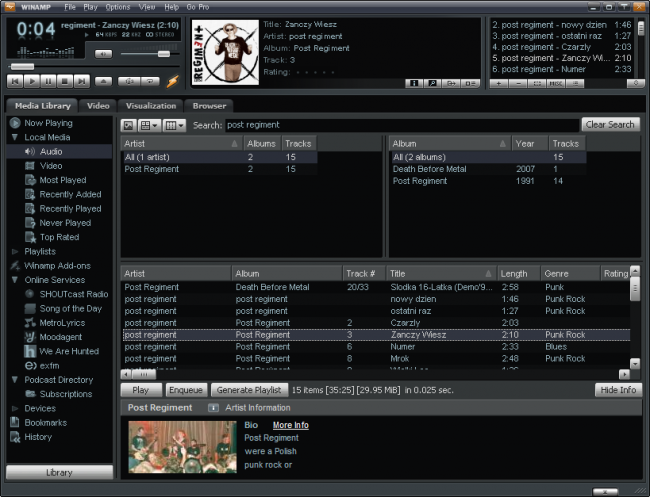Screen dimensions: 650x497
Task: Open the Most Played list
Action: point(63,180)
